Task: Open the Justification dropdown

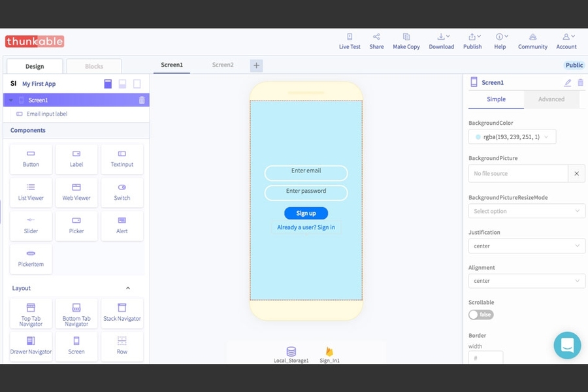Action: coord(527,246)
